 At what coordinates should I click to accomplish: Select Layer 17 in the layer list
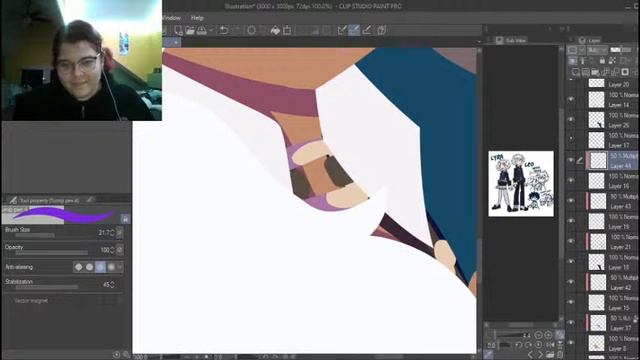click(x=612, y=140)
